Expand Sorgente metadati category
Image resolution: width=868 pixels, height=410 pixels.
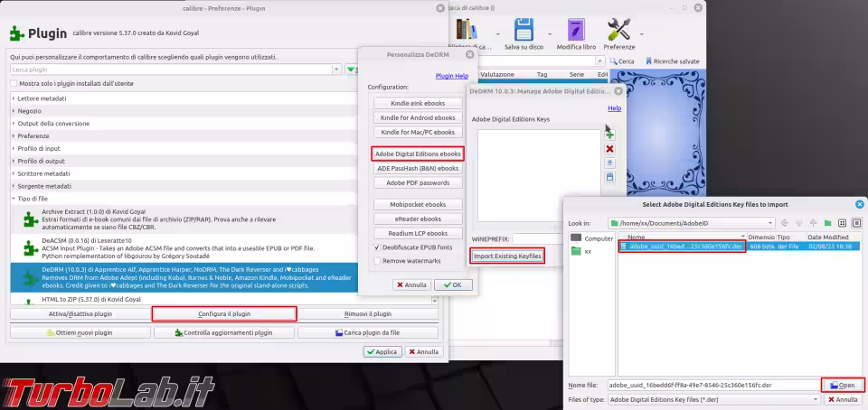14,186
